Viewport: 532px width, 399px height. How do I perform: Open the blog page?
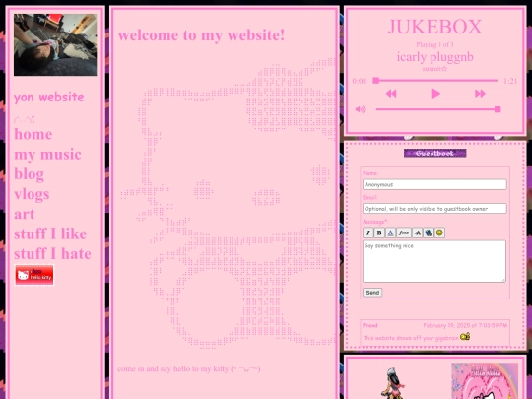click(30, 174)
